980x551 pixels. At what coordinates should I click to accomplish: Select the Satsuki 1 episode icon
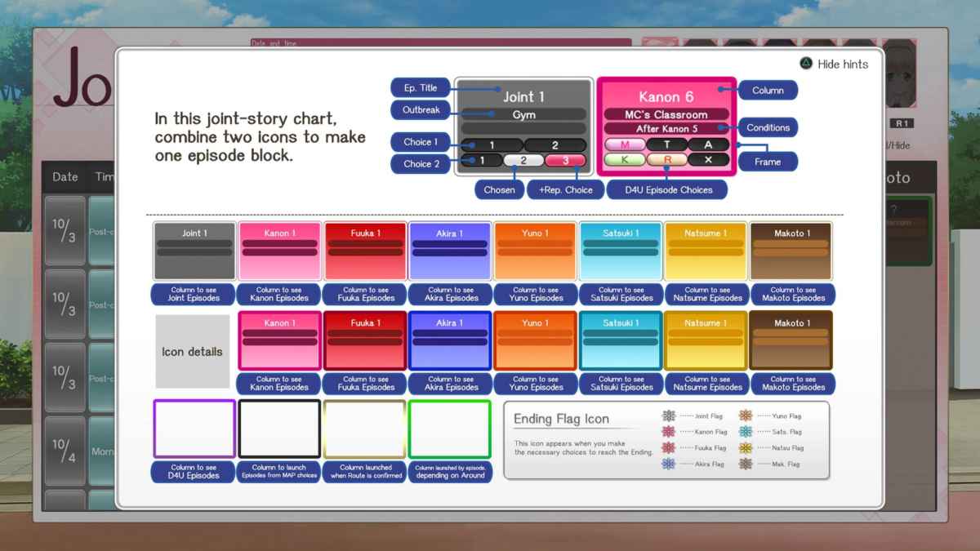[621, 249]
